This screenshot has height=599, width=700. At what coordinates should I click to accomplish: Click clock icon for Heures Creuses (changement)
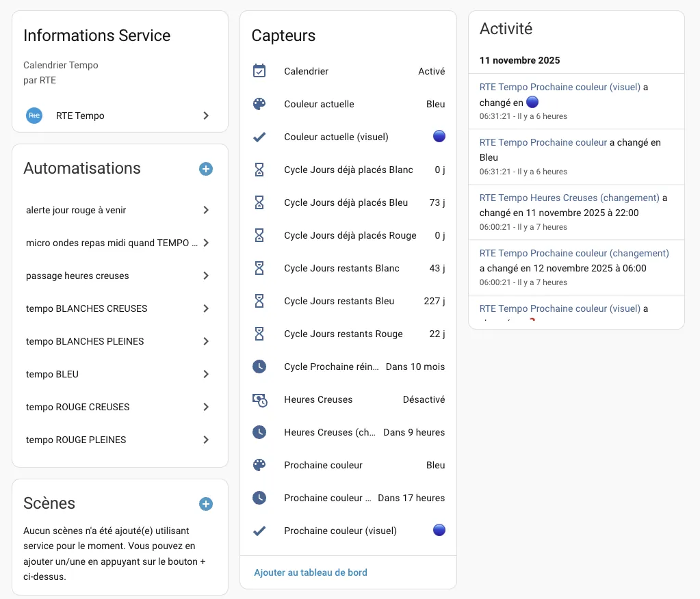(259, 432)
